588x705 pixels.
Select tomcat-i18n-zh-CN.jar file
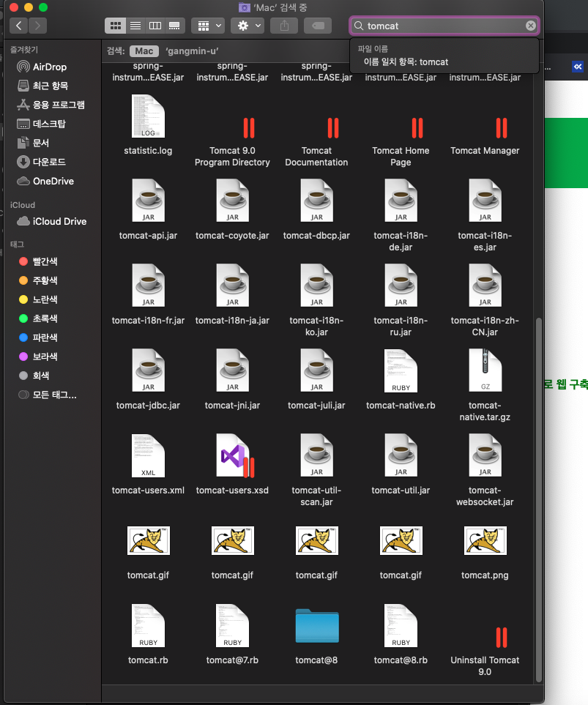point(485,286)
